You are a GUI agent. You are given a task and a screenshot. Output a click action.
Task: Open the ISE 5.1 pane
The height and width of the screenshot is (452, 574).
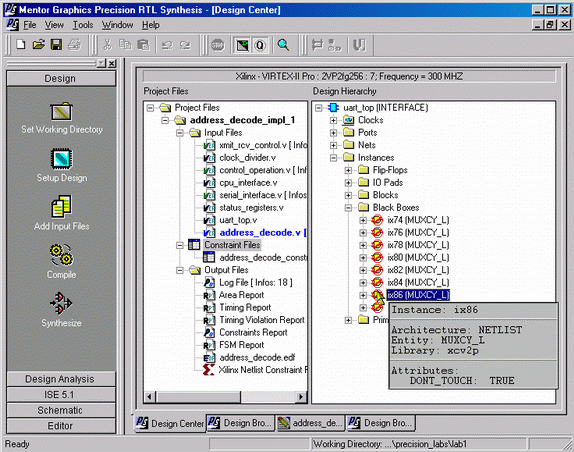(x=61, y=395)
